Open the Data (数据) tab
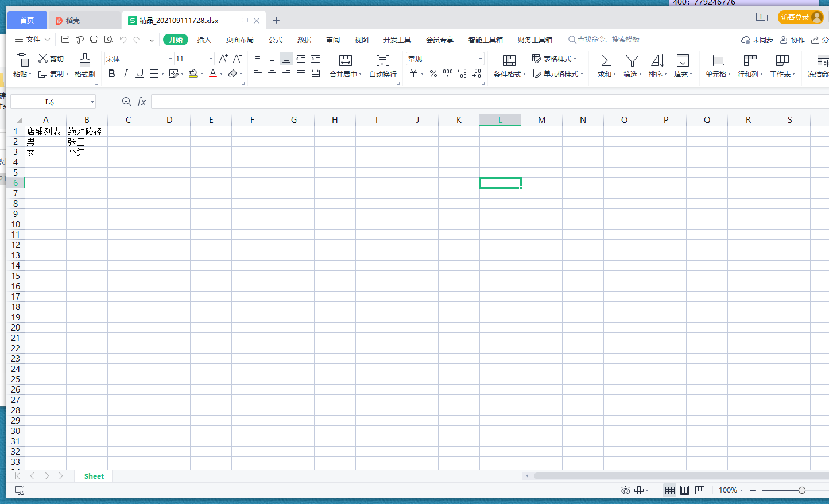The height and width of the screenshot is (504, 829). click(x=304, y=40)
